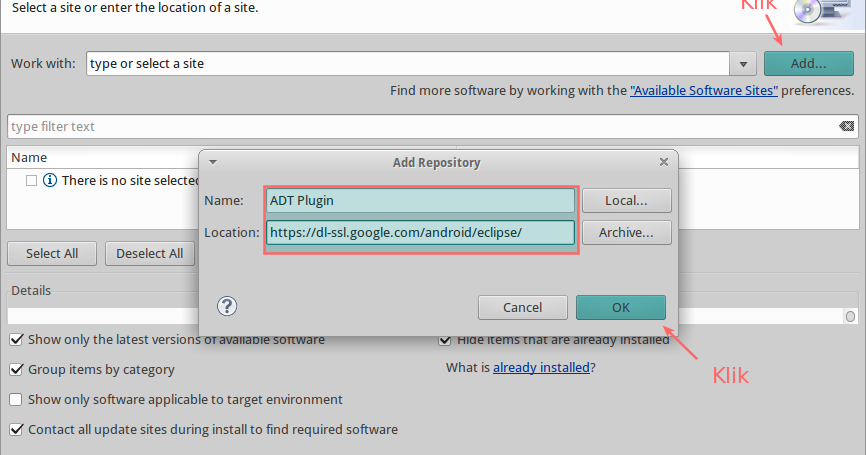Click the Deselect All button

click(x=150, y=253)
